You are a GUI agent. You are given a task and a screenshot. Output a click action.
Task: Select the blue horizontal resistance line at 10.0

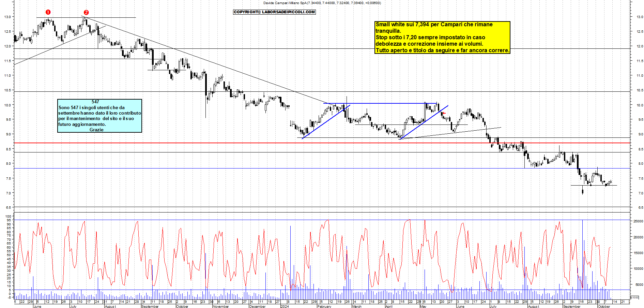click(380, 103)
